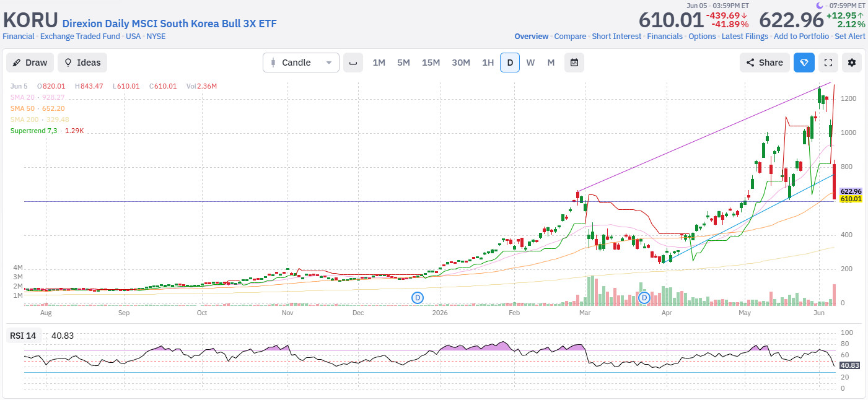Click the Share button

click(765, 63)
